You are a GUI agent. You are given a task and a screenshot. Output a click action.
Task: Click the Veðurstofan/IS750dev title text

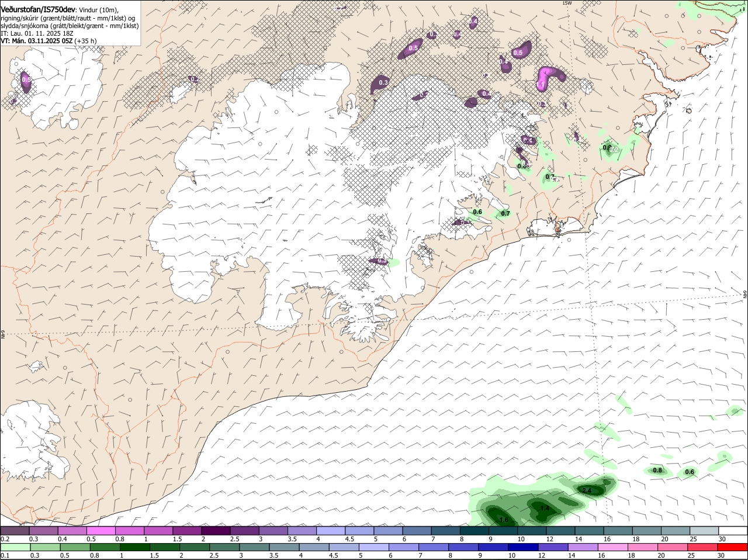click(x=38, y=9)
